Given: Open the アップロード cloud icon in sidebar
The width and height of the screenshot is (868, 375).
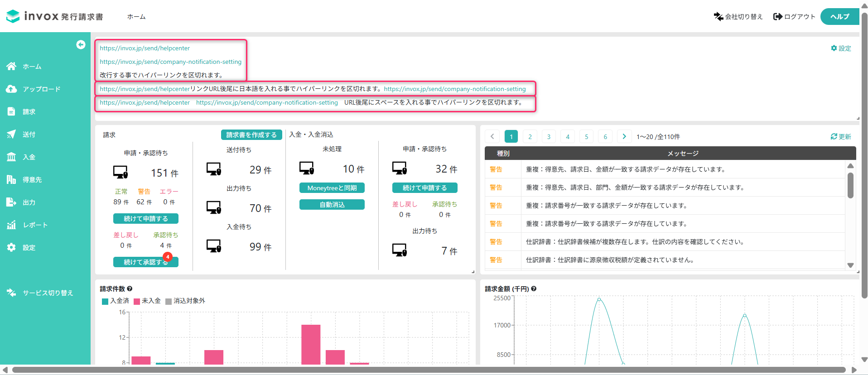Looking at the screenshot, I should point(11,89).
